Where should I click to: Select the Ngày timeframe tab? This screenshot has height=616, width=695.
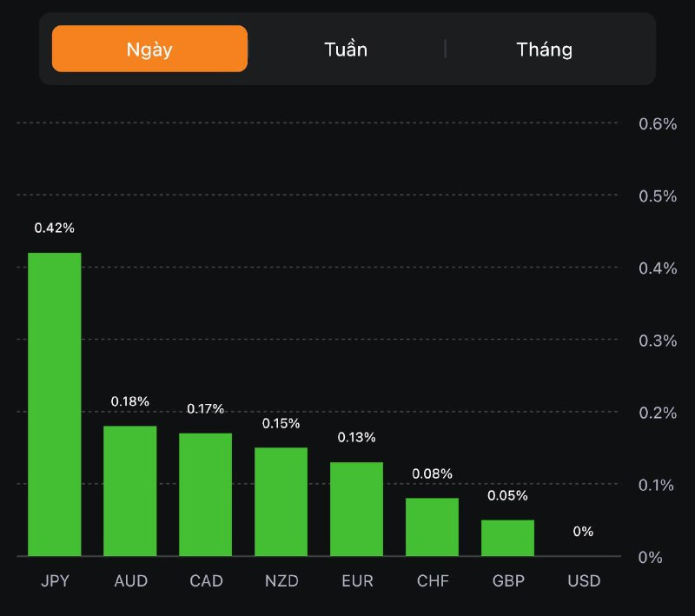click(x=149, y=49)
